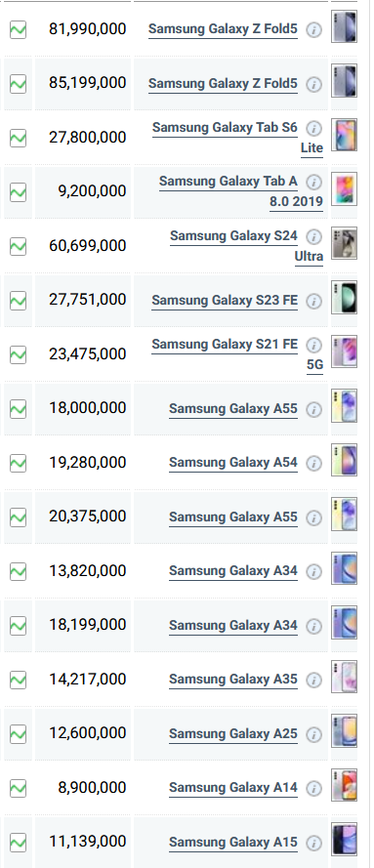The width and height of the screenshot is (374, 868).
Task: Open Samsung Galaxy A14 product link
Action: click(233, 788)
